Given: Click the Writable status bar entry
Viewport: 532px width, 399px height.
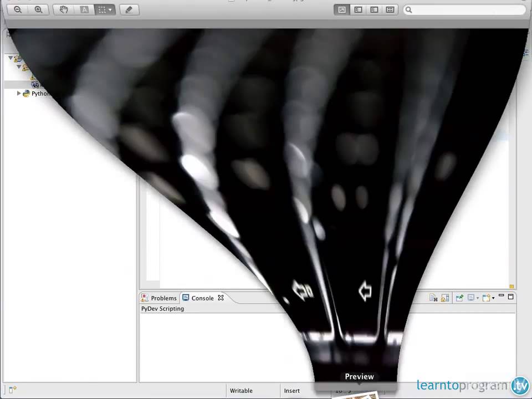Looking at the screenshot, I should (x=241, y=391).
